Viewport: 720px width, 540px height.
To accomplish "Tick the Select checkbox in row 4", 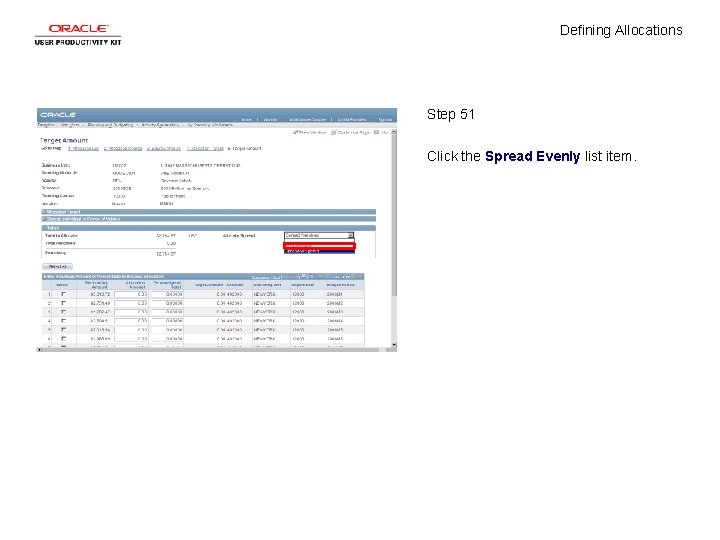I will [63, 321].
